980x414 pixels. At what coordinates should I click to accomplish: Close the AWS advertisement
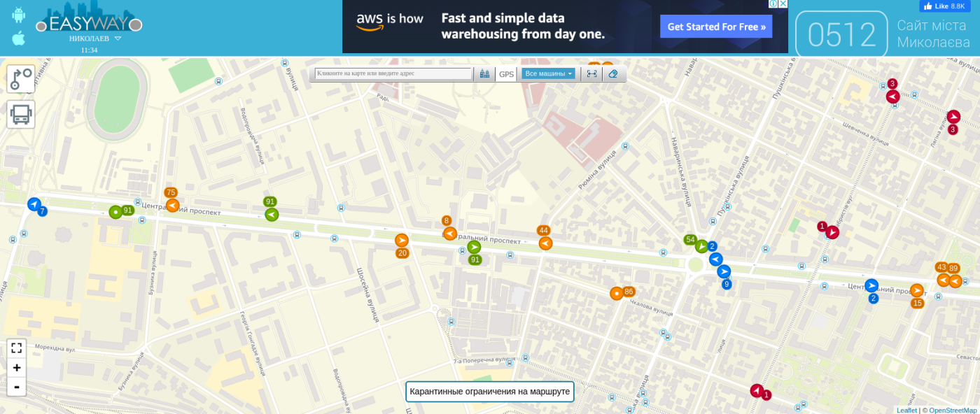(783, 3)
